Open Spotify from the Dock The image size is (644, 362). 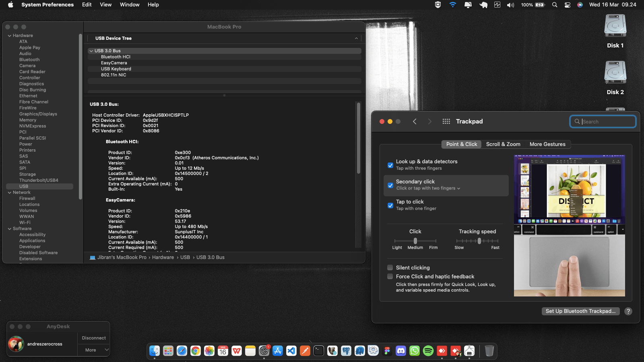point(429,351)
